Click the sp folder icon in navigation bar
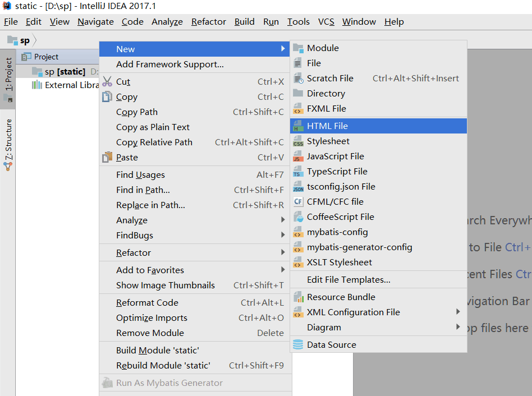Image resolution: width=532 pixels, height=396 pixels. click(x=12, y=40)
